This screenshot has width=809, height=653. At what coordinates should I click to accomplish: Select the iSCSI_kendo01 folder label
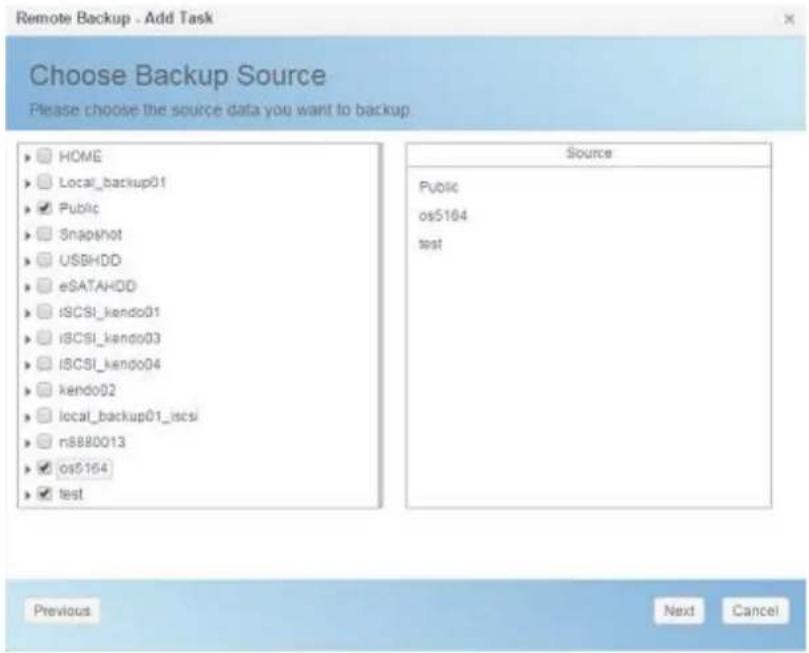(x=110, y=312)
